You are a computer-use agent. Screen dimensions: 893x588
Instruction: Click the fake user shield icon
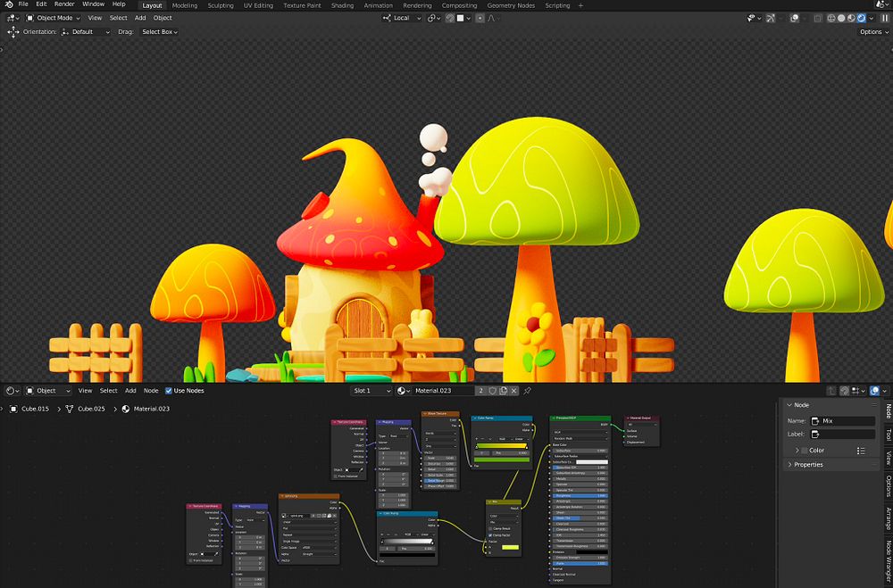[x=492, y=391]
